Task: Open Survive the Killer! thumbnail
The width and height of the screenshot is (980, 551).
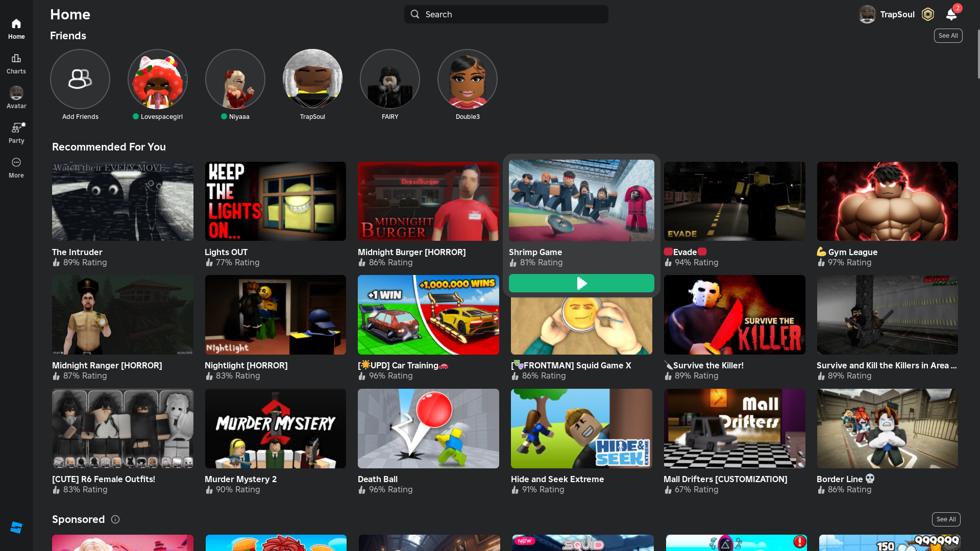Action: [734, 315]
